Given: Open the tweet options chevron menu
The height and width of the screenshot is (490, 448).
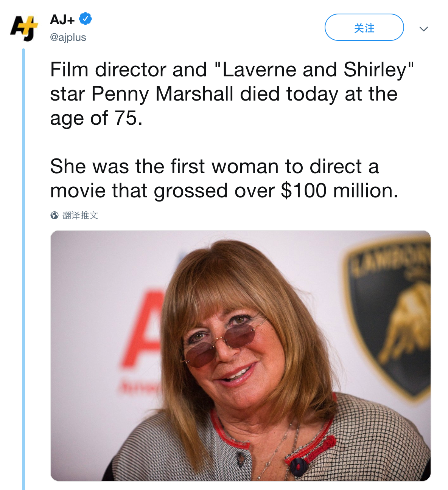Looking at the screenshot, I should pos(424,29).
